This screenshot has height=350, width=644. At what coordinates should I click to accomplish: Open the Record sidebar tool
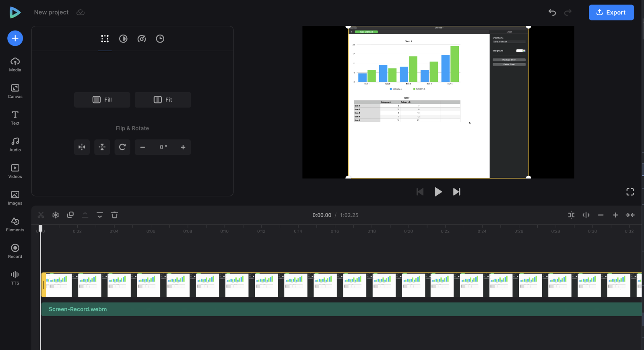[15, 251]
